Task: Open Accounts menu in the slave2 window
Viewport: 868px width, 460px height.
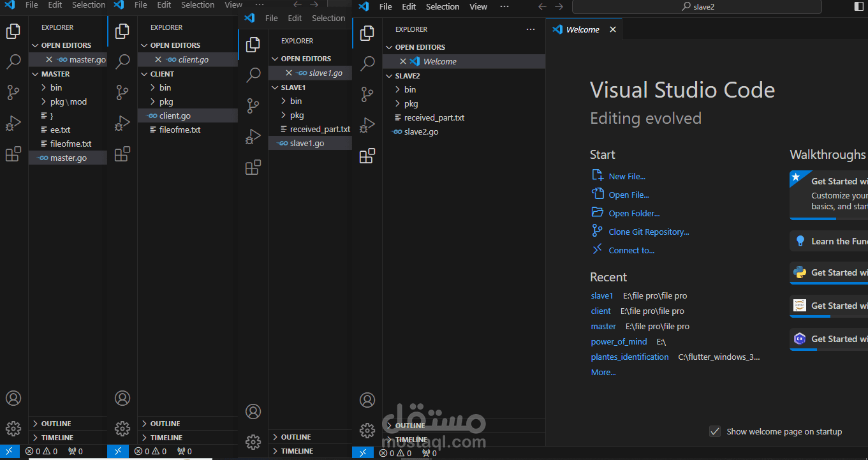Action: [367, 400]
